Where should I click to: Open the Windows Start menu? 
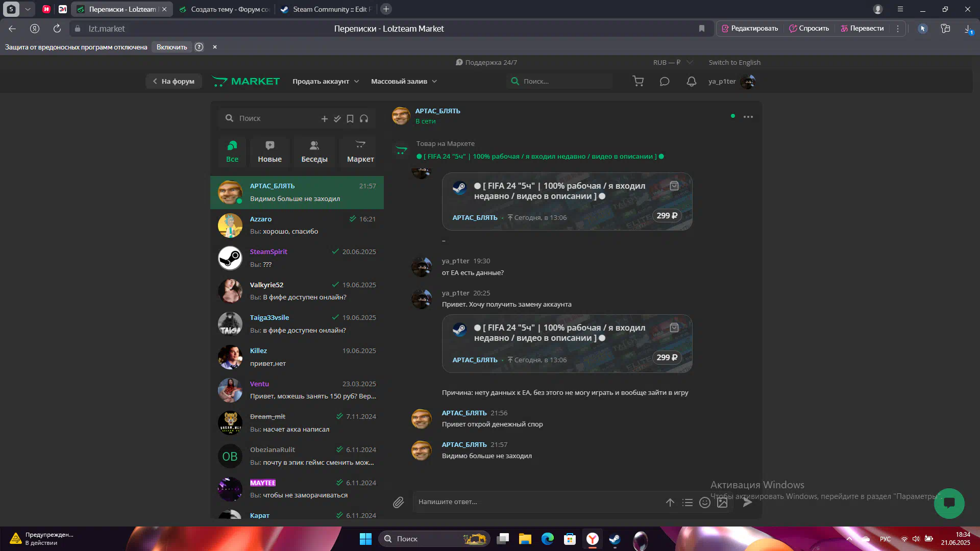pyautogui.click(x=365, y=539)
